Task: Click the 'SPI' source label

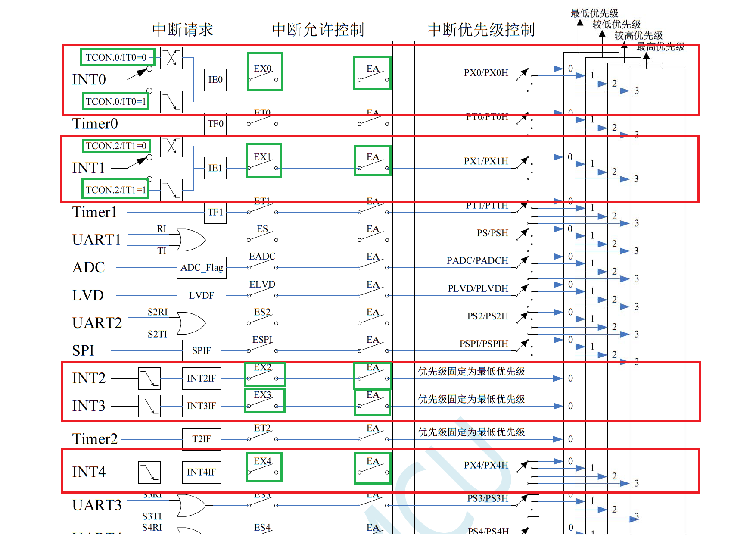Action: coord(83,350)
